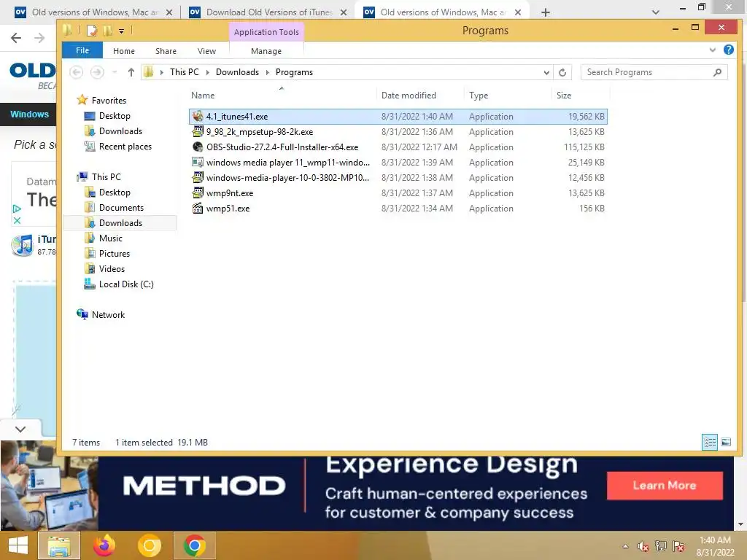
Task: Click Learn More on Method ad
Action: 665,485
